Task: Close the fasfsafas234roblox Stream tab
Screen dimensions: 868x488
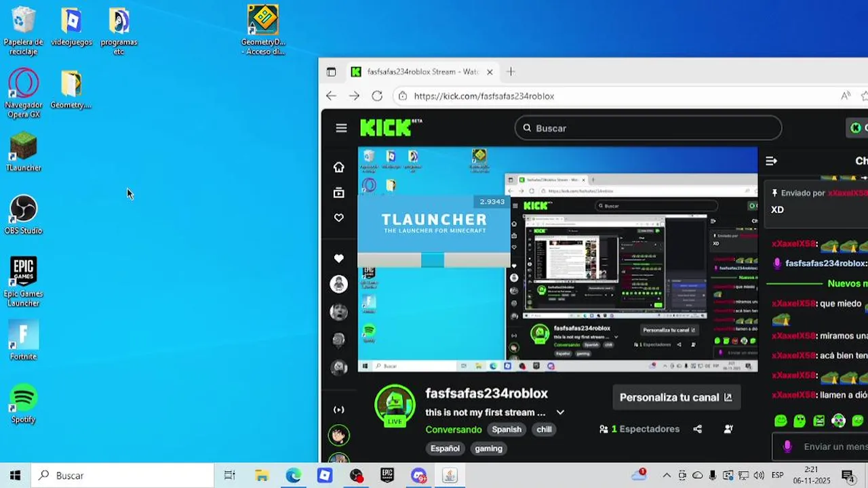Action: tap(490, 72)
